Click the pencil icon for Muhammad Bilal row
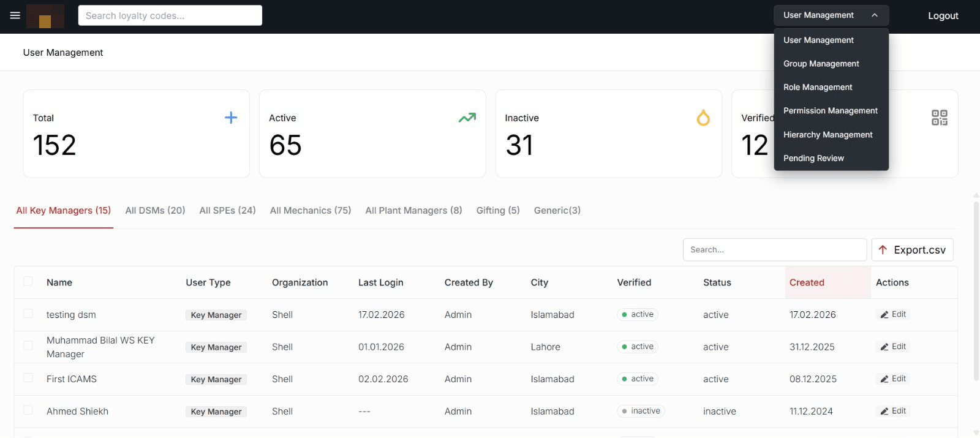The height and width of the screenshot is (438, 980). click(x=884, y=347)
